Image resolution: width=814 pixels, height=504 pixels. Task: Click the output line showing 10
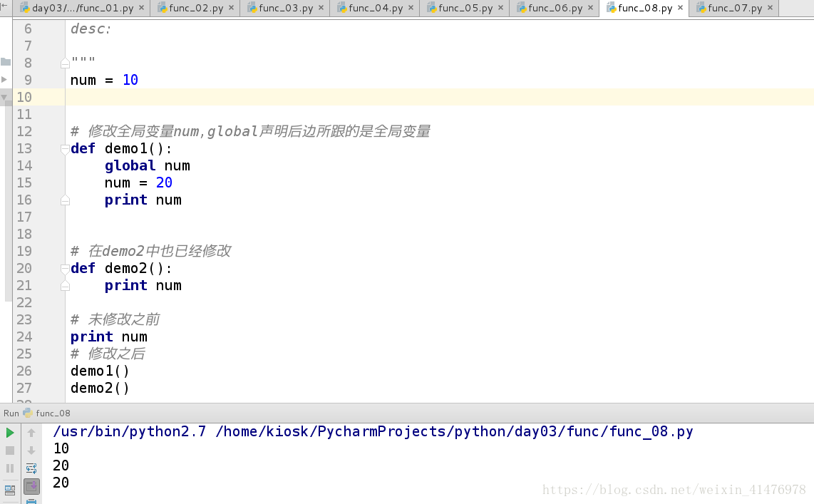click(x=61, y=448)
